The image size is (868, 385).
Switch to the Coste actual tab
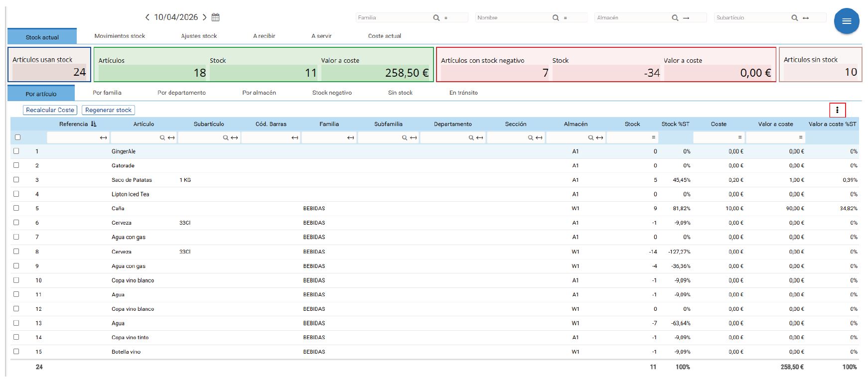click(385, 36)
